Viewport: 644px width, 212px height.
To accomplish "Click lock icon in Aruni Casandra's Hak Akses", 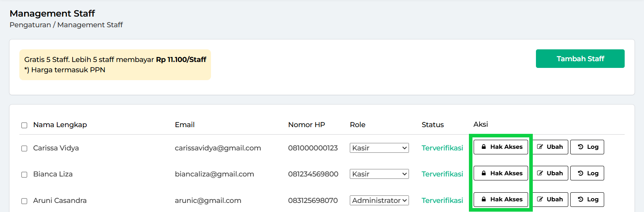I will point(483,199).
